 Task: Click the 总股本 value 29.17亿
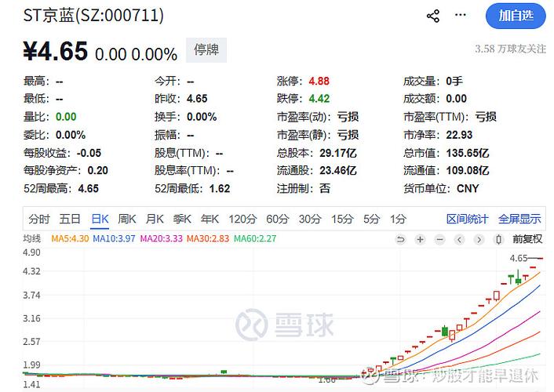[338, 153]
